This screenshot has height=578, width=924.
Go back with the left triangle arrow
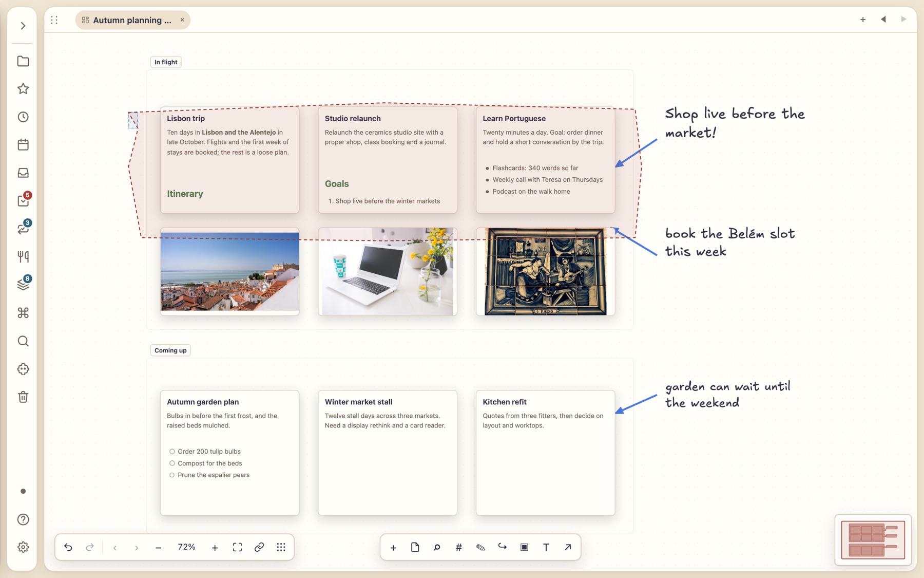pos(883,20)
